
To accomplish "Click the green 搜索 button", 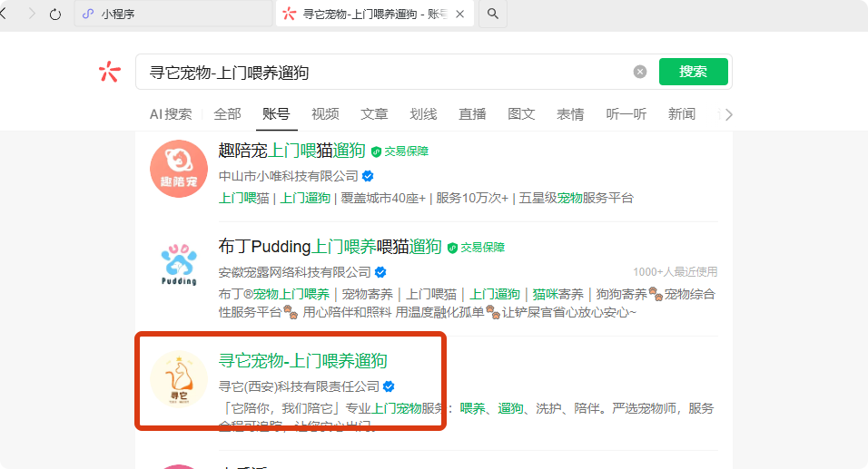I will tap(693, 72).
